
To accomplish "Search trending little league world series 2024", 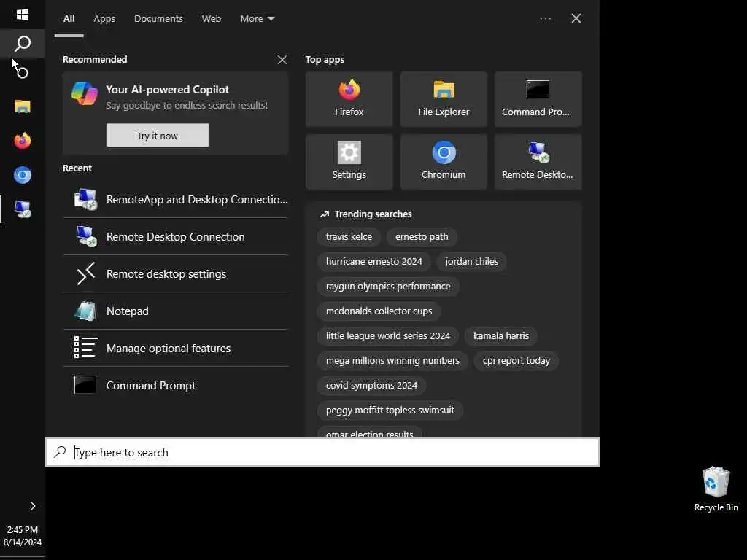I will click(x=388, y=335).
